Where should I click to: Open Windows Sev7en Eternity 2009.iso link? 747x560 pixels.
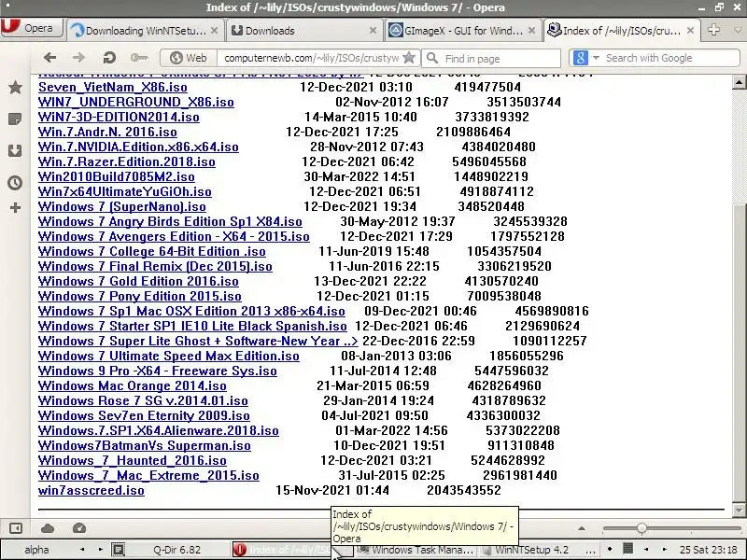coord(144,415)
